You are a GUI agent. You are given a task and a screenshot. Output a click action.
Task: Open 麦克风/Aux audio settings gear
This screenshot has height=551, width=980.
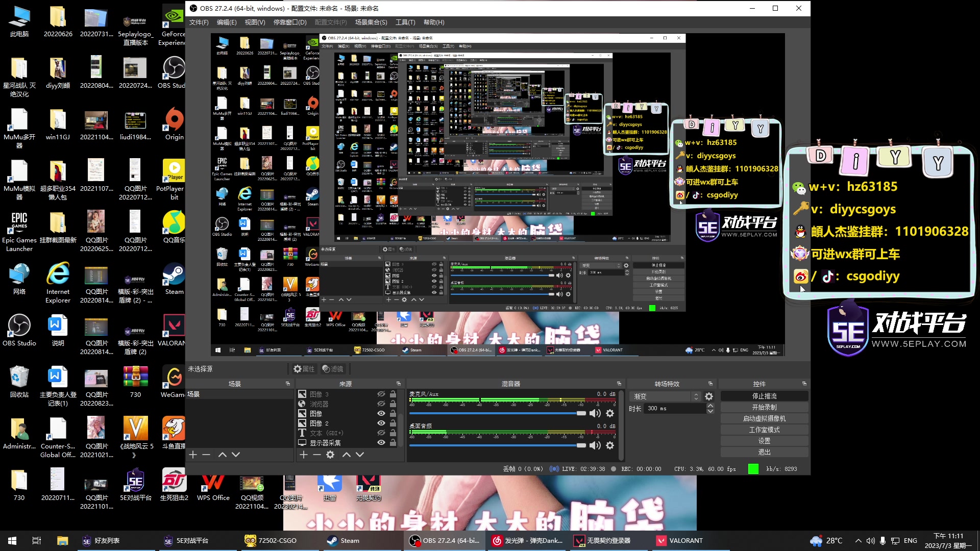tap(610, 413)
